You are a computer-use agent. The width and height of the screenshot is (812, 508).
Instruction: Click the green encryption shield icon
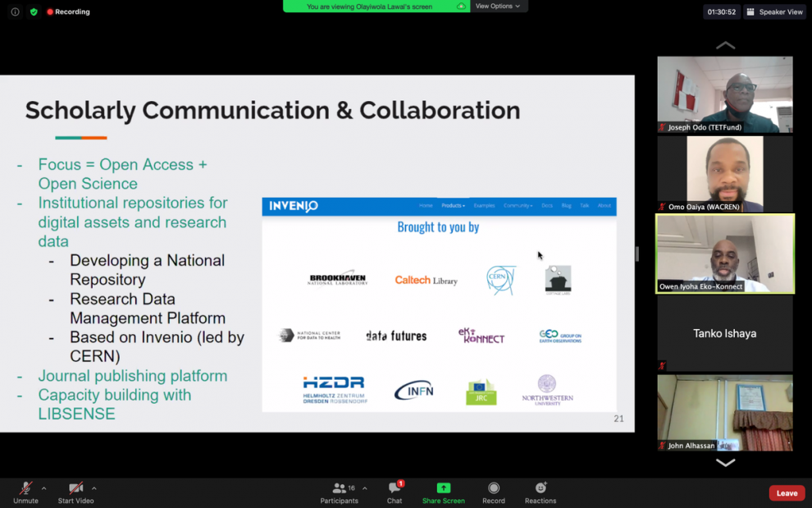tap(34, 12)
